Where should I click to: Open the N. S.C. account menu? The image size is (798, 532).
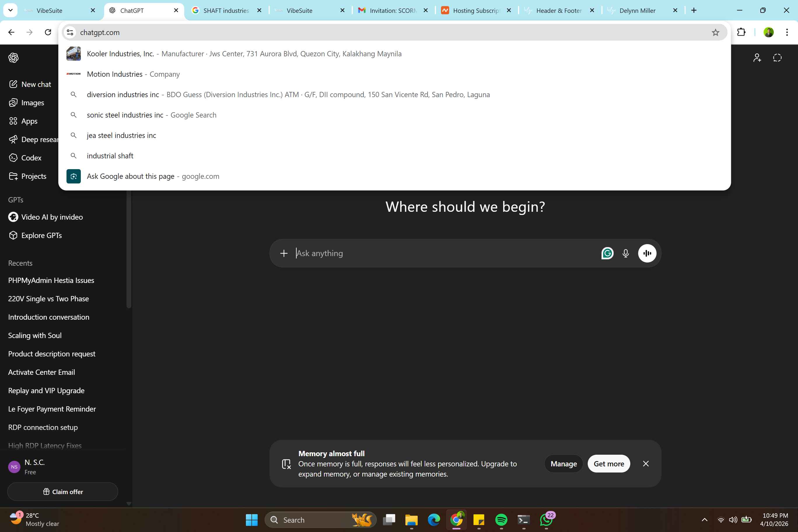pyautogui.click(x=63, y=467)
